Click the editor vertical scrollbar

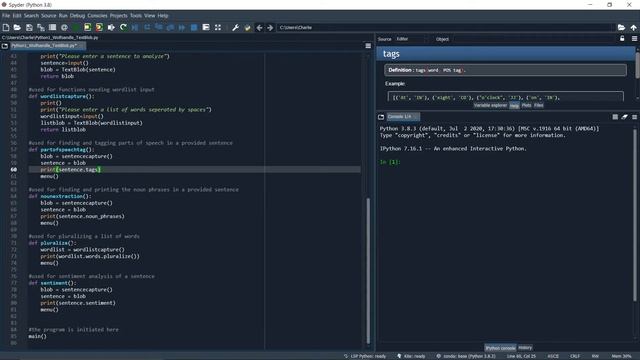368,271
